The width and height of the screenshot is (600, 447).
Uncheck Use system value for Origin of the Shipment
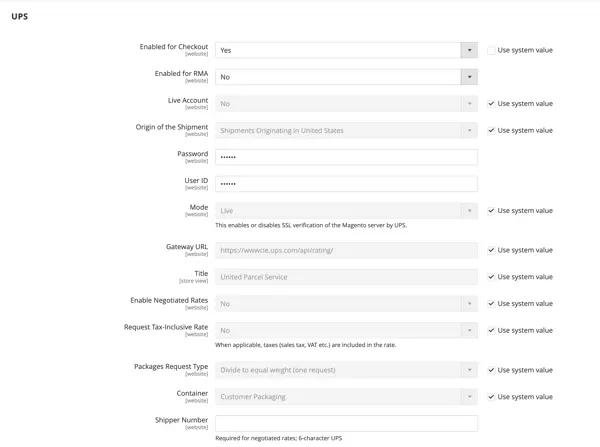pyautogui.click(x=491, y=131)
